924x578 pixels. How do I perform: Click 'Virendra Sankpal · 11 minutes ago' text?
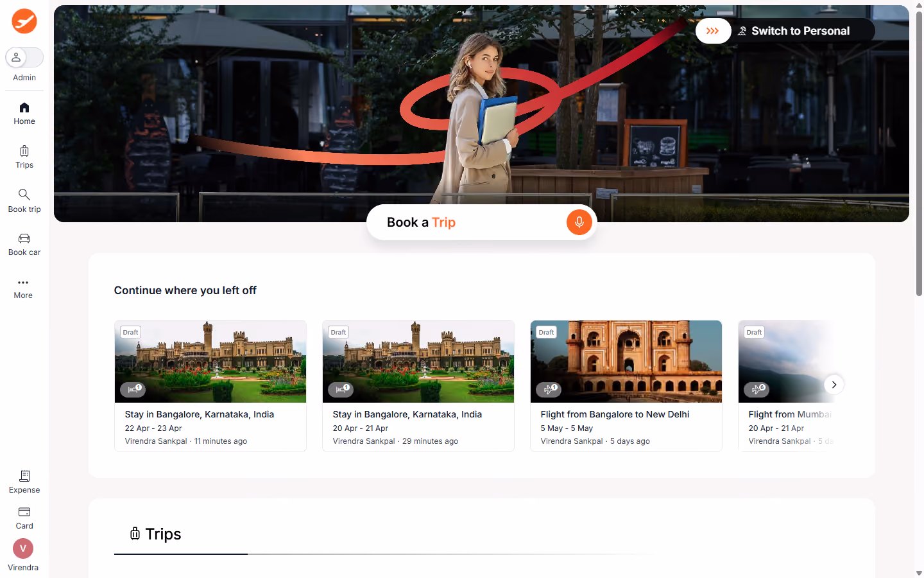(186, 441)
